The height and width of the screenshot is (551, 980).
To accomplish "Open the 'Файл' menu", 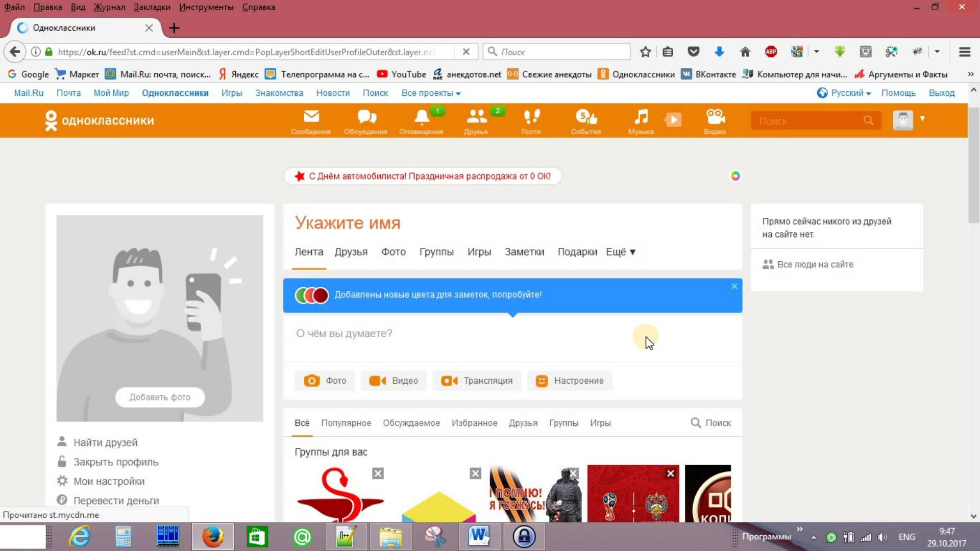I will coord(14,7).
